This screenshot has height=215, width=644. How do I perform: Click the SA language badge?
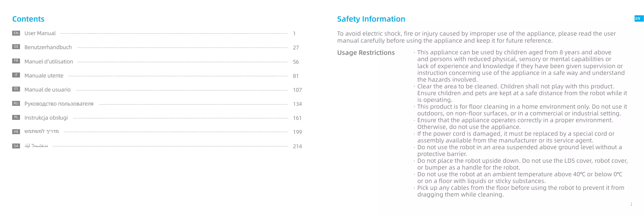[16, 146]
